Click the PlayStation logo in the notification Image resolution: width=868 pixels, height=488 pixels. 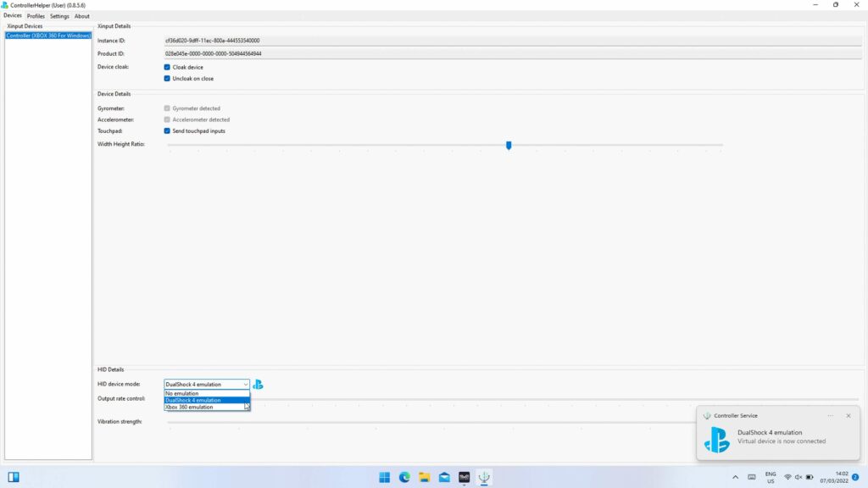point(717,440)
